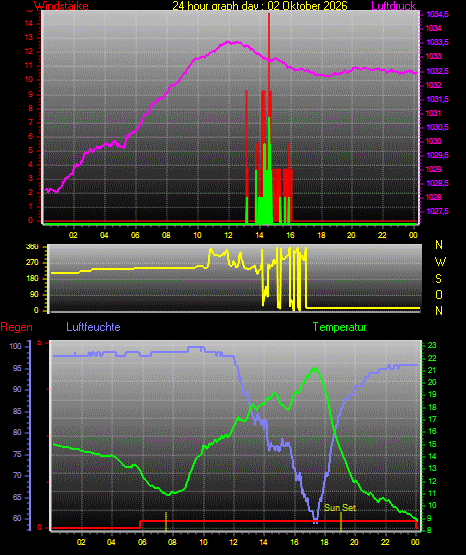466x555 pixels.
Task: Click the Luftdruck axis title
Action: tap(393, 6)
